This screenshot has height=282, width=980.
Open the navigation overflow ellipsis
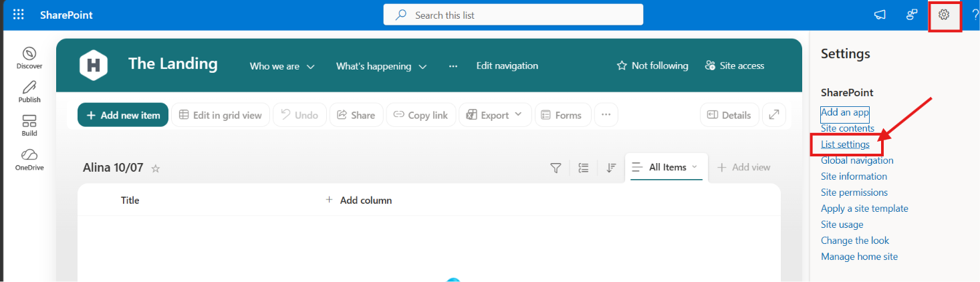(x=453, y=66)
